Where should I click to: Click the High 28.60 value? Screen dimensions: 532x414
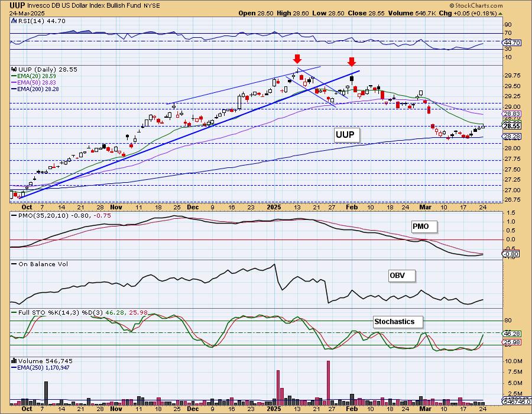pyautogui.click(x=293, y=13)
